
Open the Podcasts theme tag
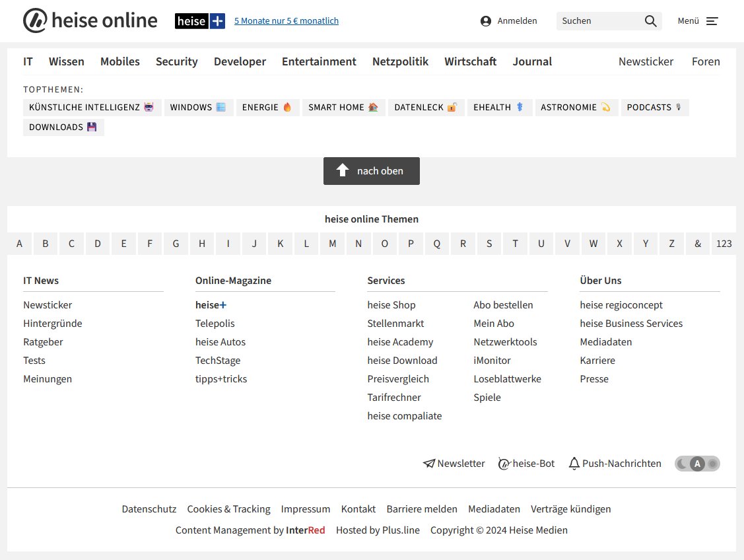[655, 107]
